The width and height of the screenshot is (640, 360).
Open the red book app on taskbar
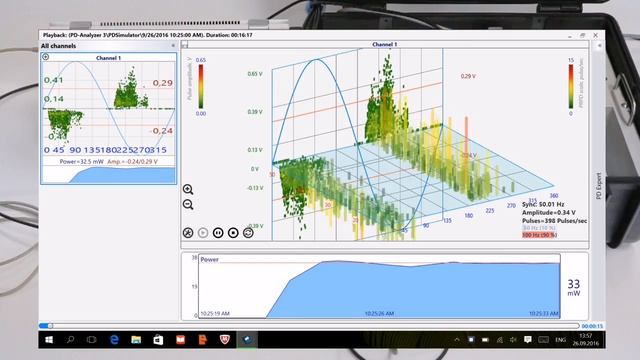[180, 340]
